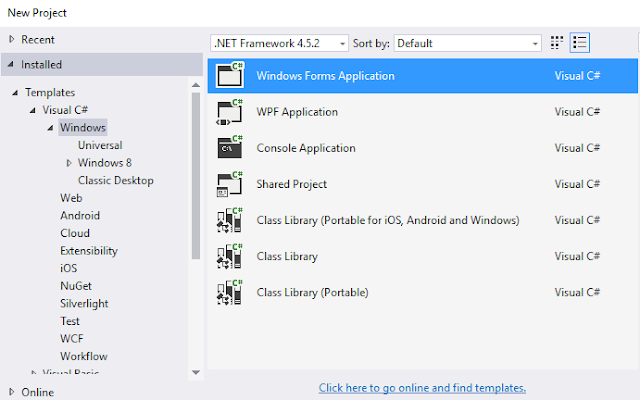This screenshot has height=400, width=640.
Task: Select the Silverlight template category
Action: coord(84,303)
